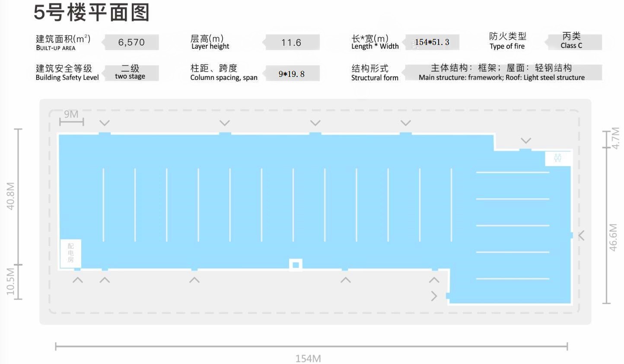The width and height of the screenshot is (624, 364).
Task: Click the 丙类 Class C fire type box
Action: pos(572,41)
